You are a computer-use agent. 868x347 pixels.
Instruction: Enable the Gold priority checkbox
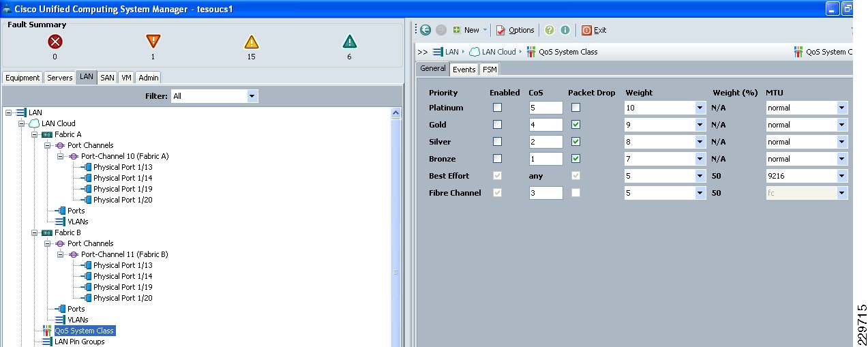pos(497,125)
